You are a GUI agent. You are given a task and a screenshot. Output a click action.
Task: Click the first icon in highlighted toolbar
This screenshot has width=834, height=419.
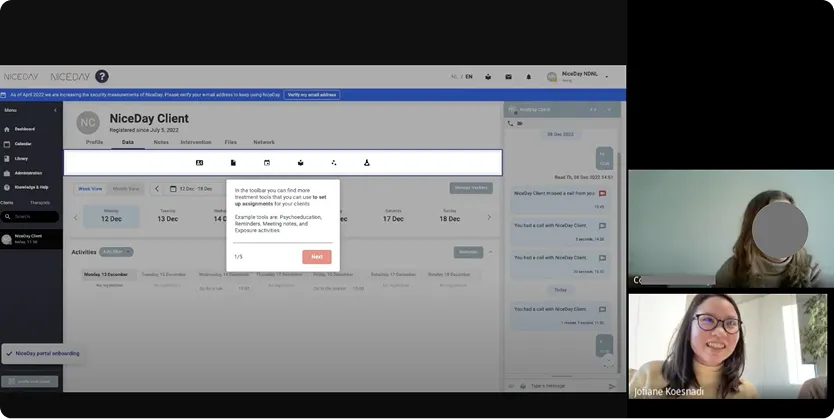(199, 163)
